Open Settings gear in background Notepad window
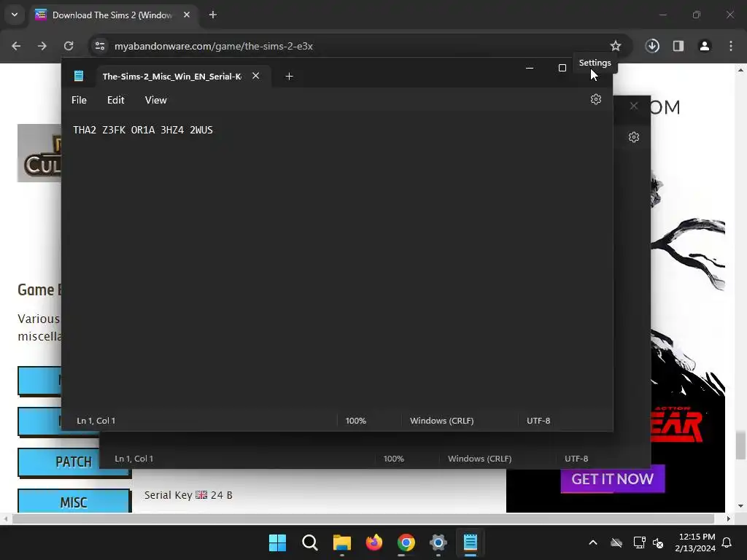Screen dimensions: 747x560 click(634, 137)
